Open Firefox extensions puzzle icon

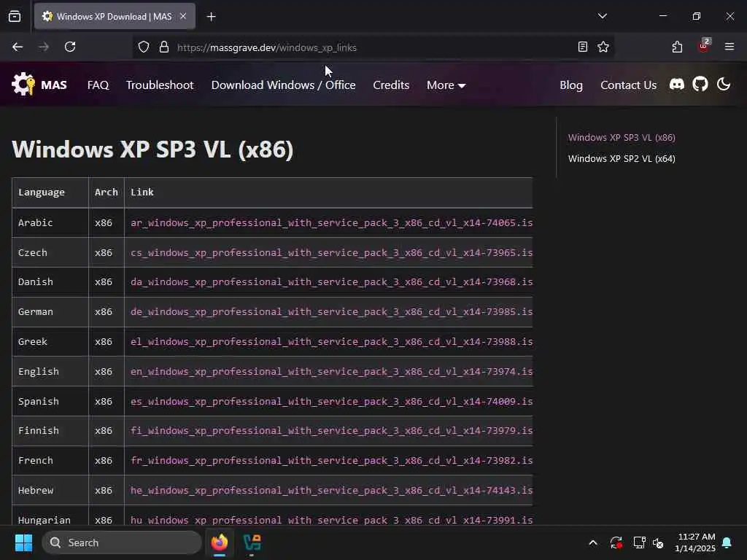(677, 47)
